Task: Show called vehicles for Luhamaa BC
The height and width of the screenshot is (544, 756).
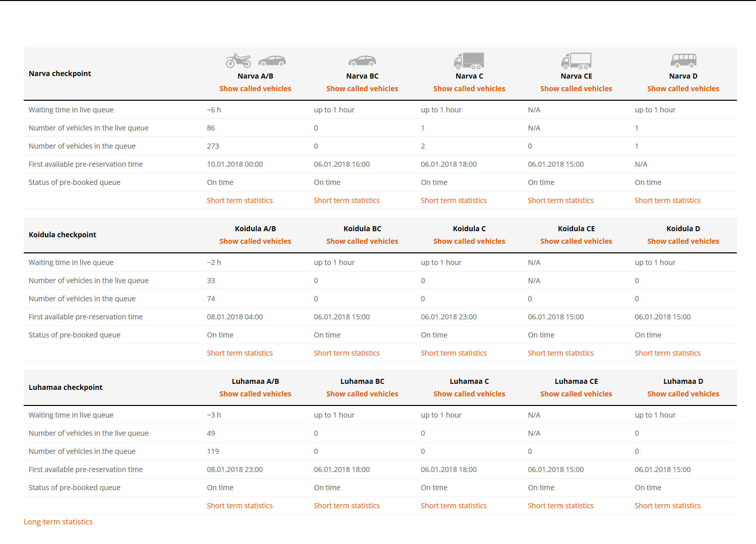Action: coord(362,394)
